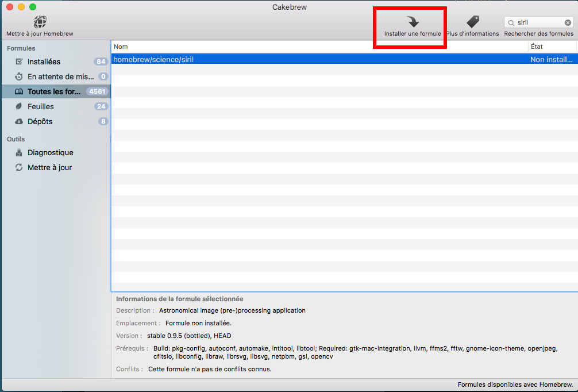Clear the search field with x button

pyautogui.click(x=568, y=23)
